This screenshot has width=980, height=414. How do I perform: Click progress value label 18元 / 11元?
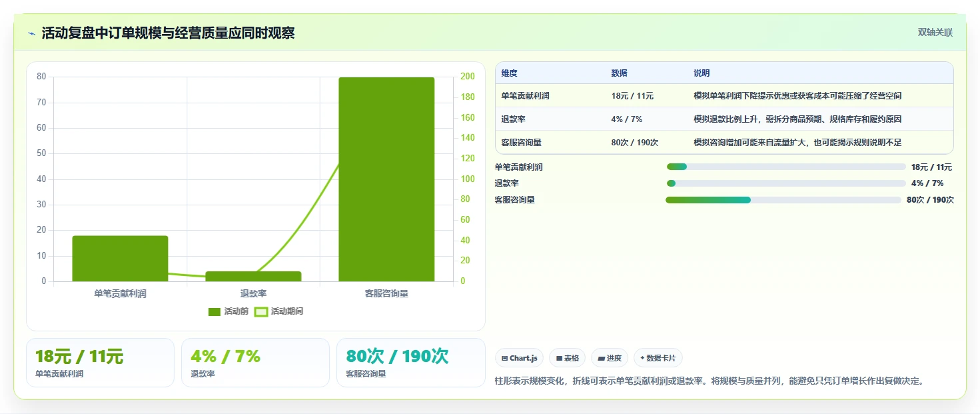(931, 167)
